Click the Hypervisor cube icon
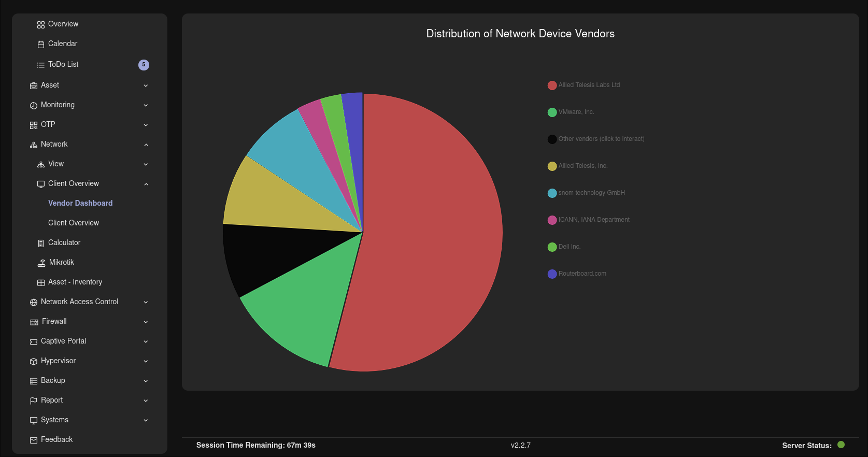This screenshot has height=457, width=868. pos(34,361)
